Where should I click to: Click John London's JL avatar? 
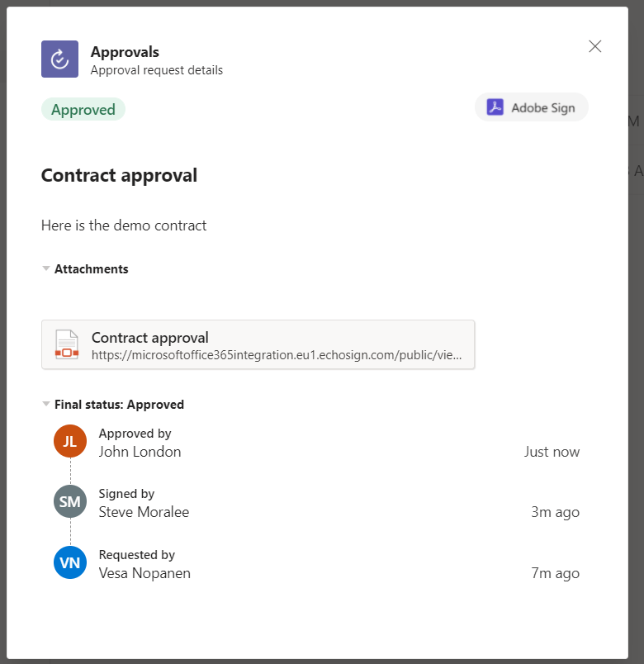[x=70, y=441]
